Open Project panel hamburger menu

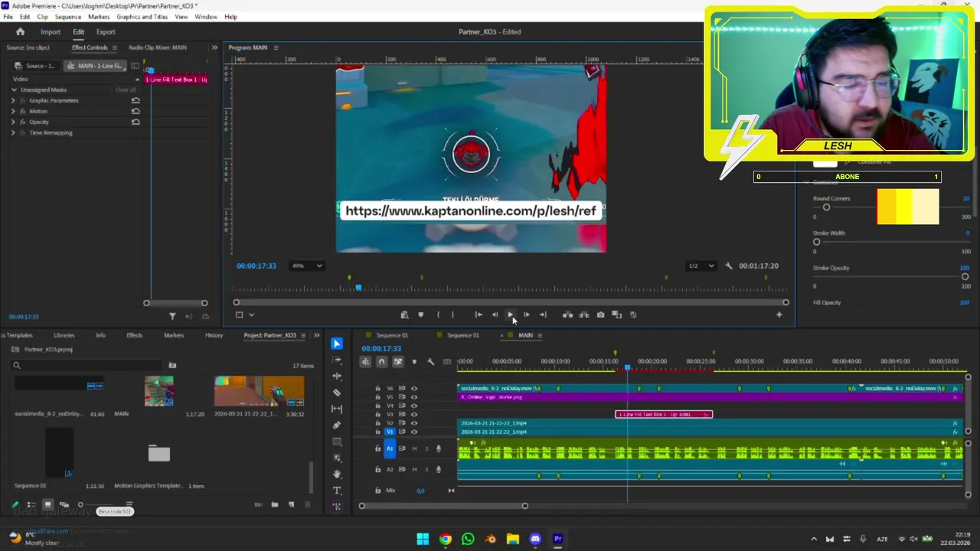click(303, 335)
